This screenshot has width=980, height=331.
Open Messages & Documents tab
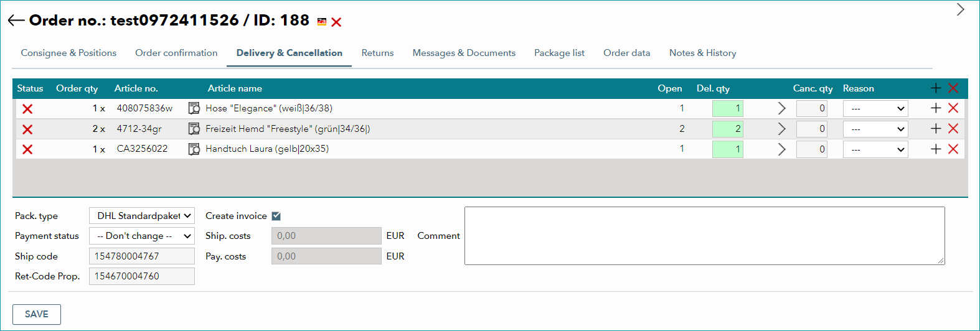(464, 53)
